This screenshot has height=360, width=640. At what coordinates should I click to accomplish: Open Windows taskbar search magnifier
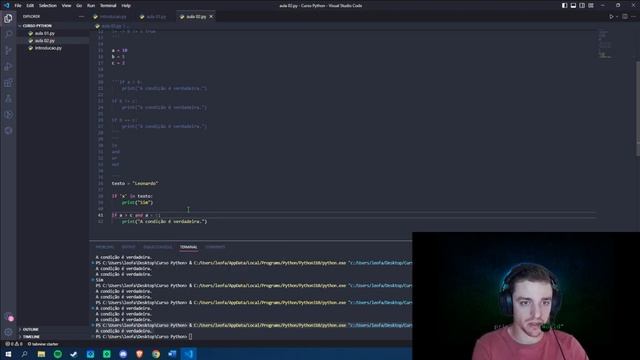(x=24, y=354)
